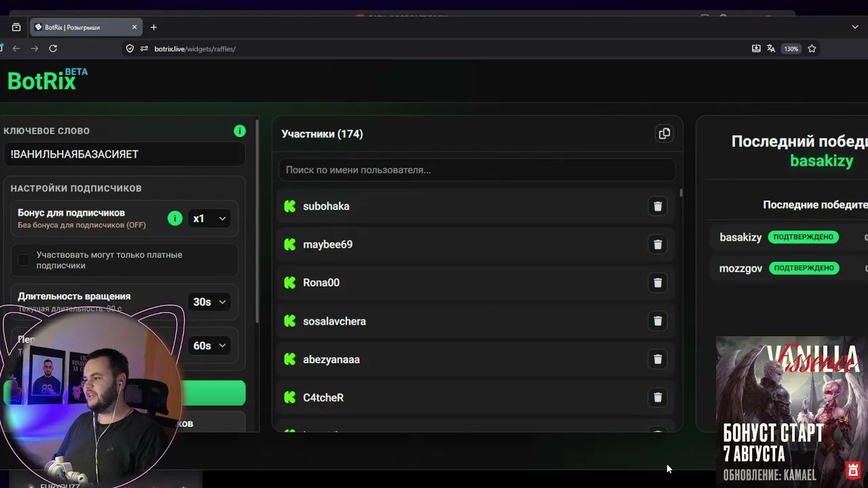
Task: Open new browser tab with plus
Action: [x=154, y=27]
